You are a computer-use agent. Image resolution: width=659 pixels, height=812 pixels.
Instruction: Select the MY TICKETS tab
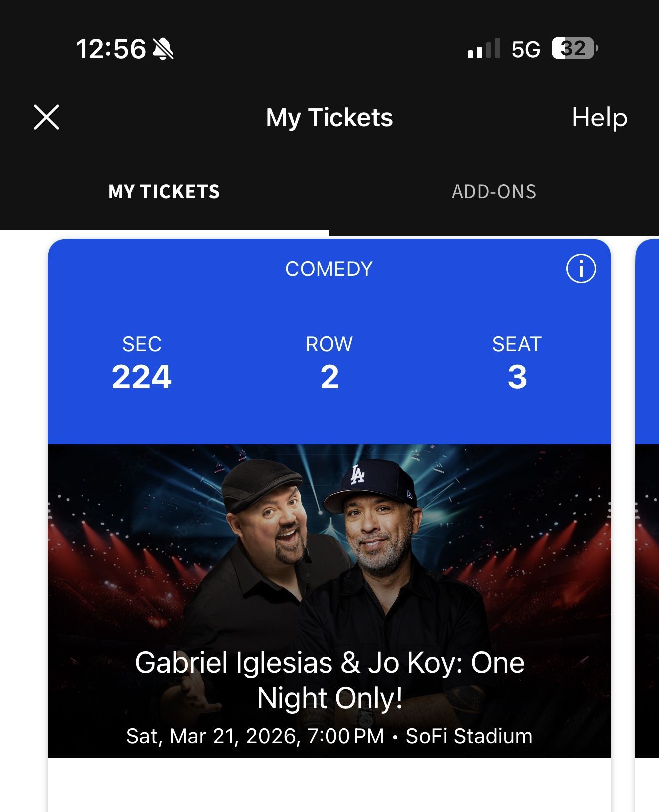tap(164, 192)
